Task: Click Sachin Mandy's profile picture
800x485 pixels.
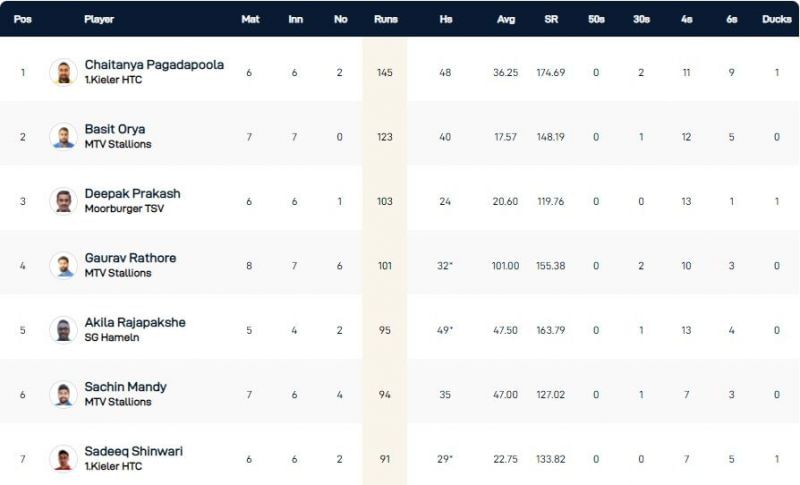Action: point(63,394)
